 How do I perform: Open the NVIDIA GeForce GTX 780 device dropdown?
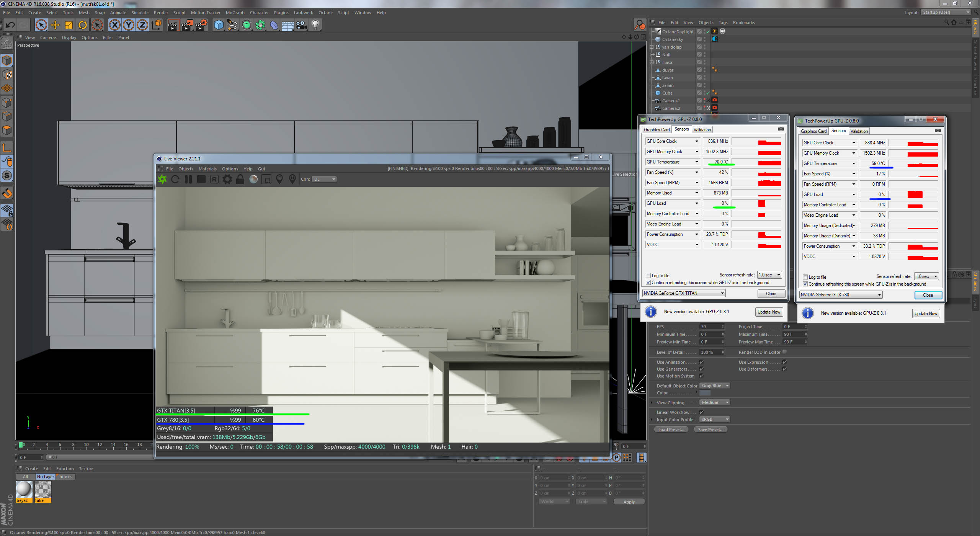click(x=841, y=295)
